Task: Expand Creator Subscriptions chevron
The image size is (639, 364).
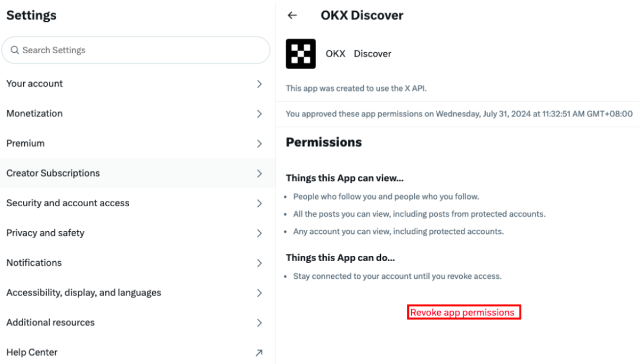Action: [x=259, y=174]
